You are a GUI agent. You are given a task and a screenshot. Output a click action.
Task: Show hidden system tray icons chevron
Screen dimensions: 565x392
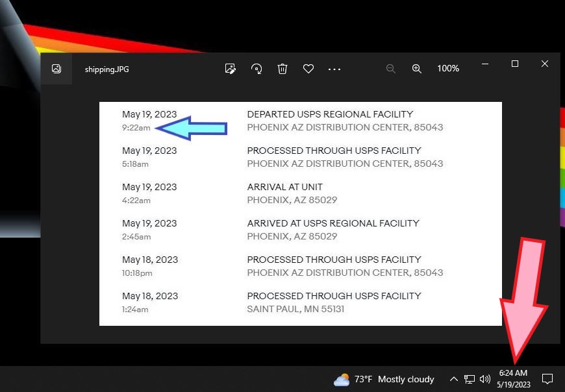click(454, 379)
